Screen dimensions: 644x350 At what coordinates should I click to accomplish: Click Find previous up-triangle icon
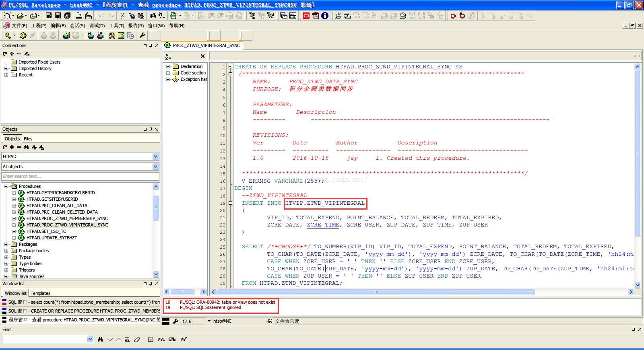pos(119,340)
